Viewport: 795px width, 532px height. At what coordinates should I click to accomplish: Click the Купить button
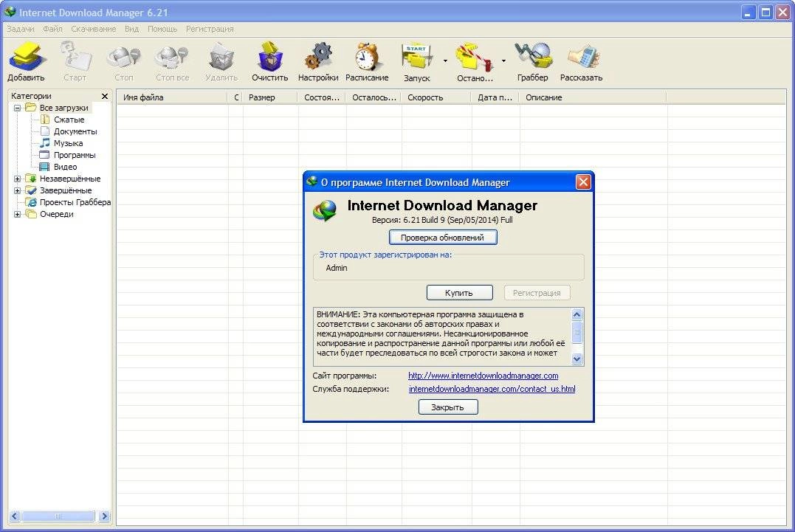[459, 292]
